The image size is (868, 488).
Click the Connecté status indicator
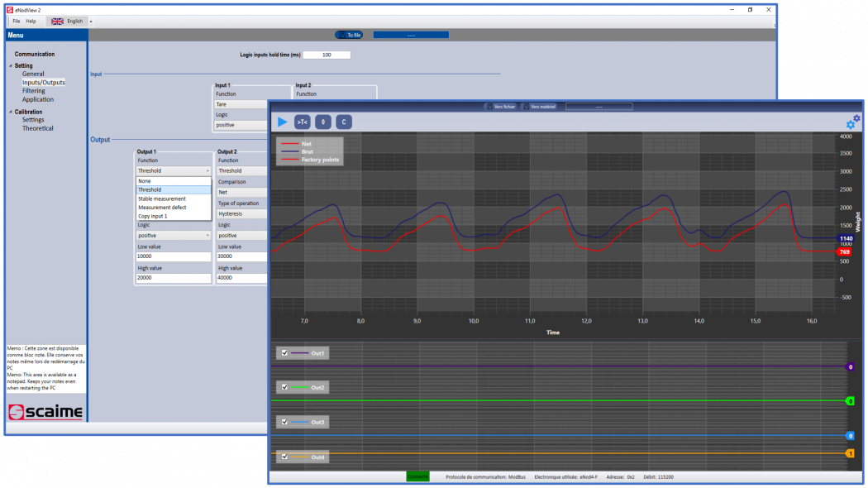click(x=417, y=476)
